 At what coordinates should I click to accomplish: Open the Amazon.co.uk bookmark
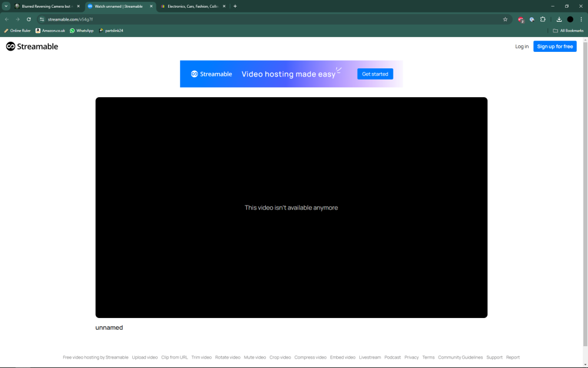50,31
